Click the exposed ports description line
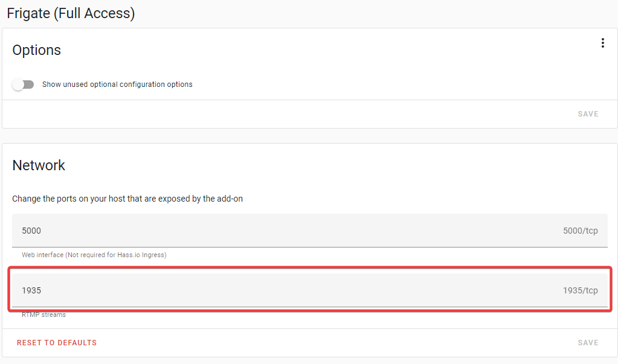The width and height of the screenshot is (618, 364). coord(127,199)
